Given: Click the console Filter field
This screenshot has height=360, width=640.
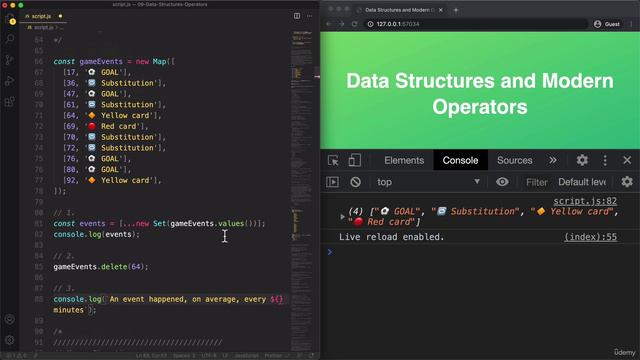Looking at the screenshot, I should pos(536,182).
